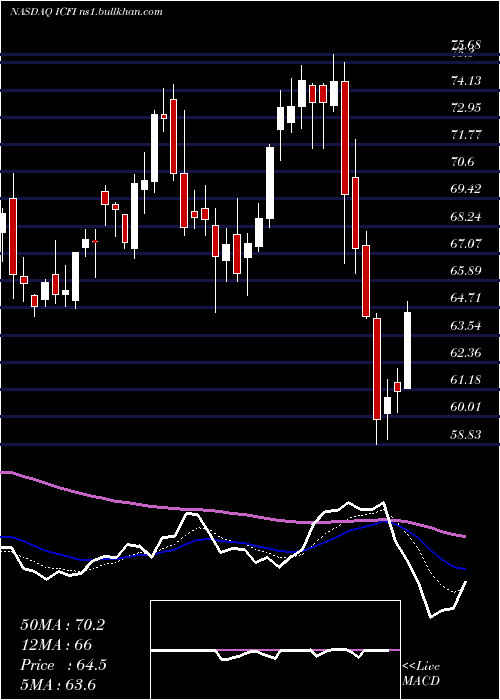Click the 75.68 price axis label
This screenshot has width=500, height=700.
[466, 45]
